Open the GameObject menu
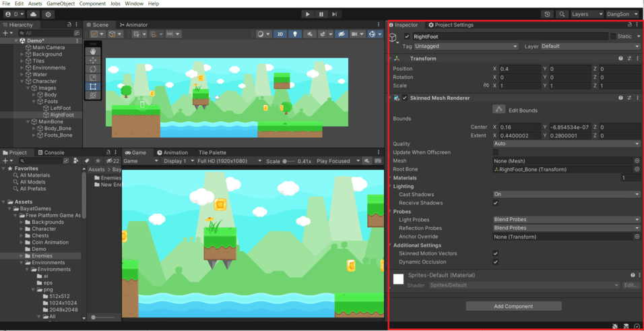Screen dimensions: 644x331 (x=61, y=3)
